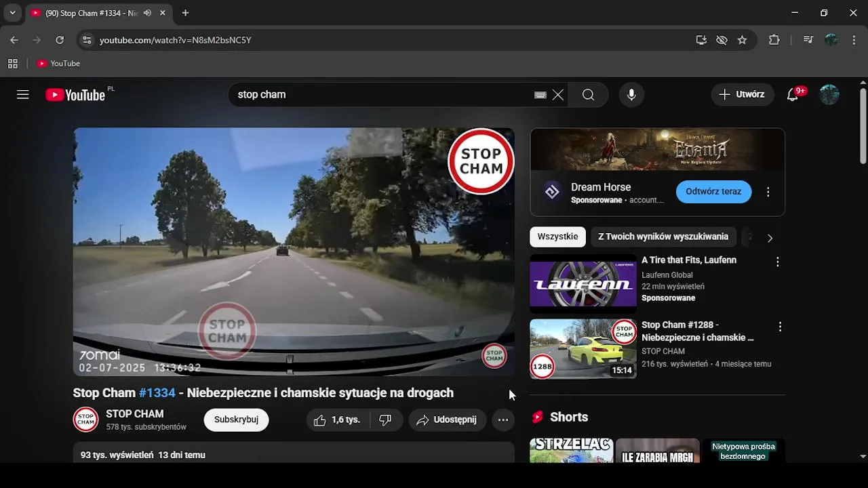This screenshot has height=488, width=868.
Task: Click the tab audio speaker icon
Action: [147, 13]
